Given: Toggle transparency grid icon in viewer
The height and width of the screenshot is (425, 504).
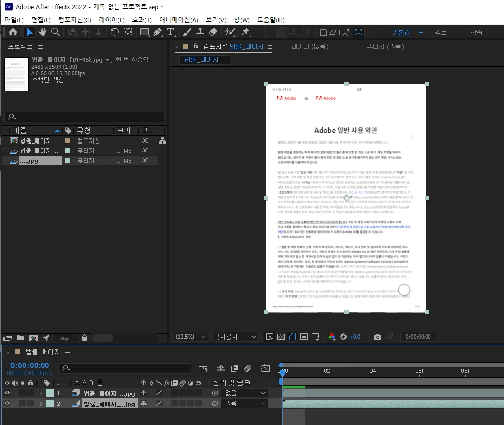Looking at the screenshot, I should [x=281, y=337].
